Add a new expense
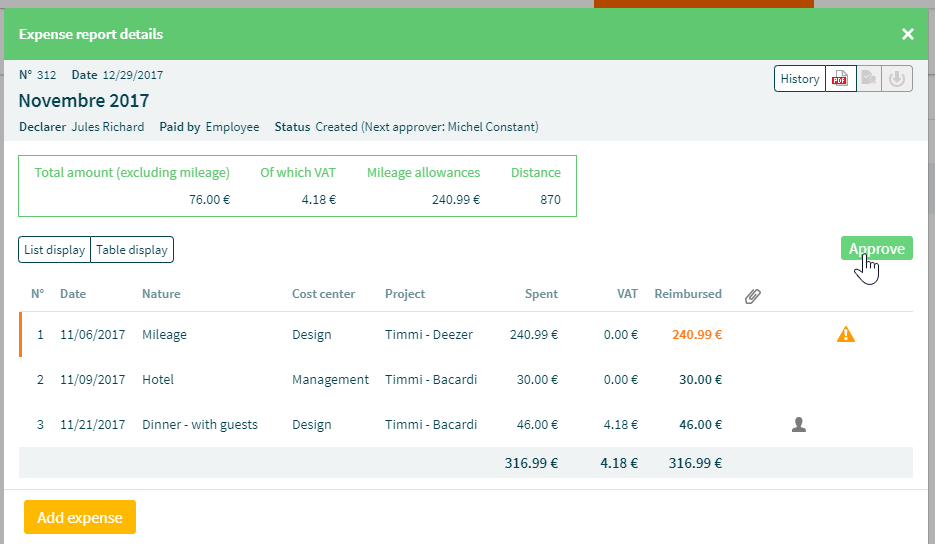 pos(80,517)
